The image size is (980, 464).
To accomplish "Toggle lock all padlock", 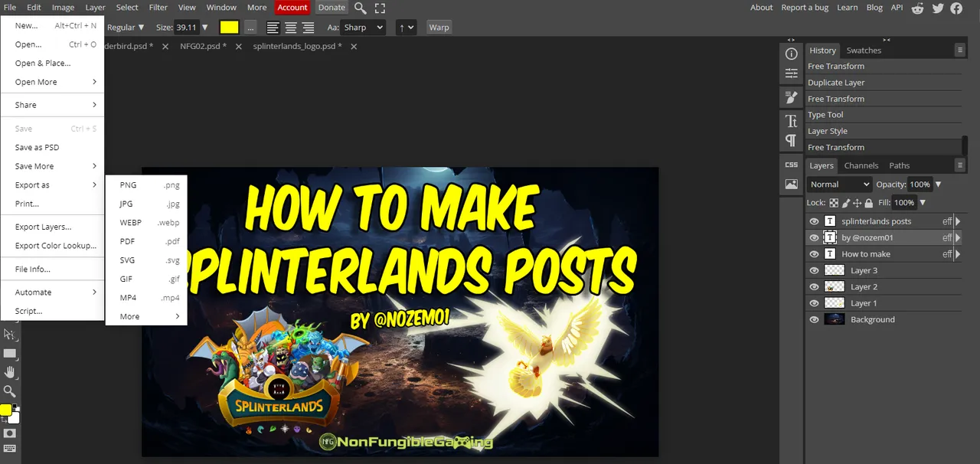I will (869, 203).
